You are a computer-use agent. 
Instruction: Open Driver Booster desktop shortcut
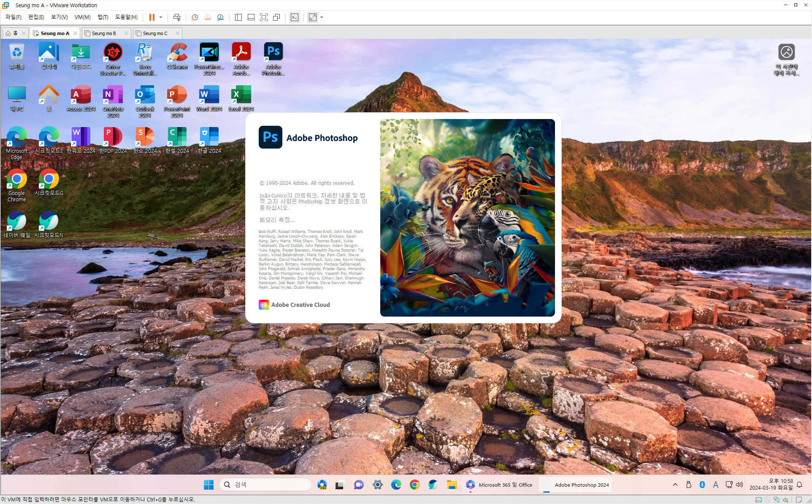coord(113,59)
